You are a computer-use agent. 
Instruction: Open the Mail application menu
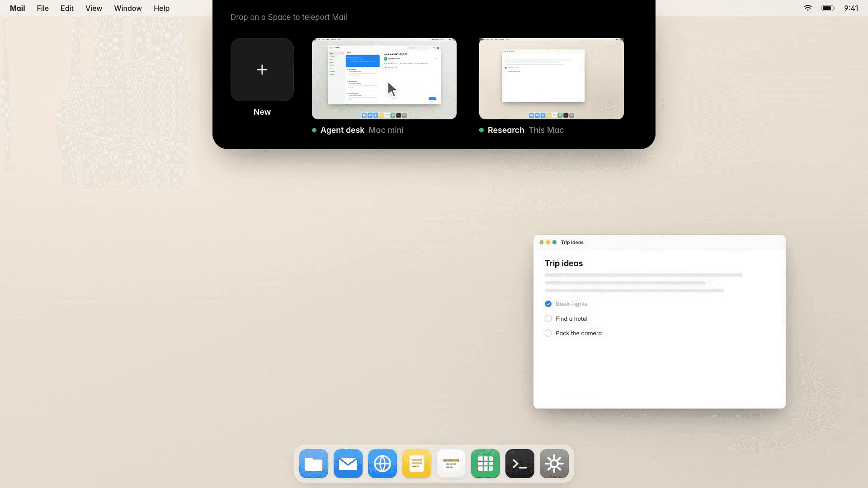pyautogui.click(x=18, y=8)
